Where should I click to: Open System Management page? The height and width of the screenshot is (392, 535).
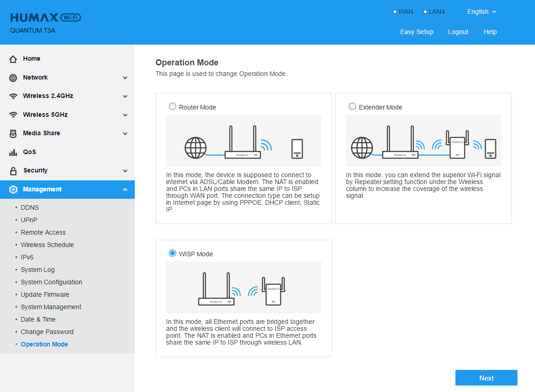tap(51, 307)
